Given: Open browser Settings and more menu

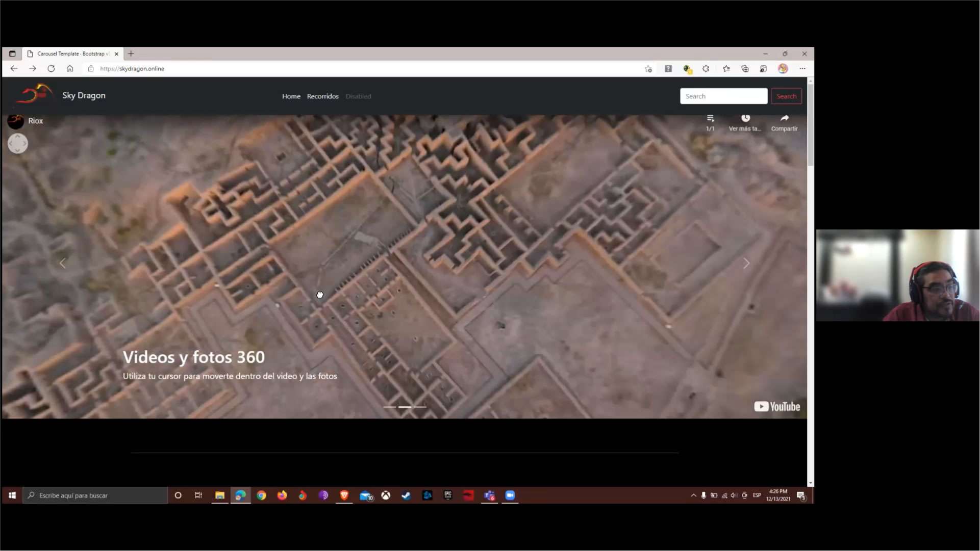Looking at the screenshot, I should point(802,69).
